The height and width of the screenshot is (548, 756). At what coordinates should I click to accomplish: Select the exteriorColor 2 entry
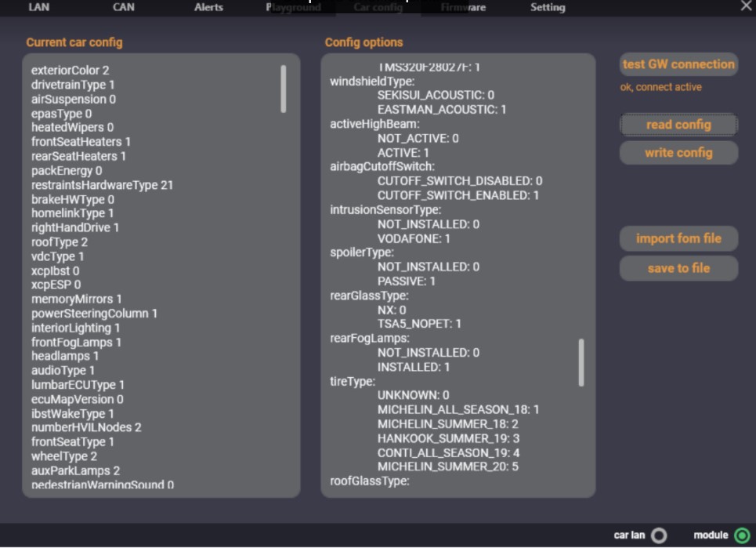click(71, 71)
